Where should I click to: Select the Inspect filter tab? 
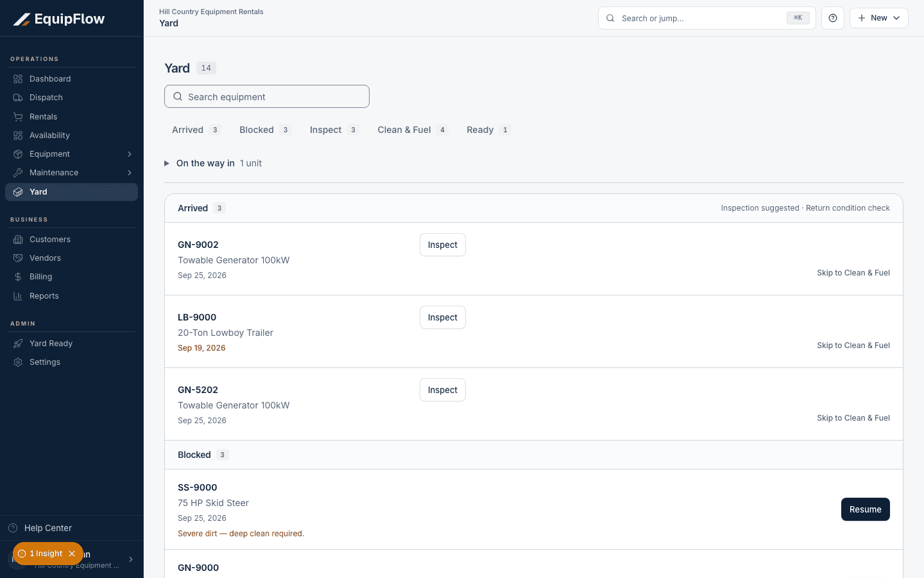334,130
